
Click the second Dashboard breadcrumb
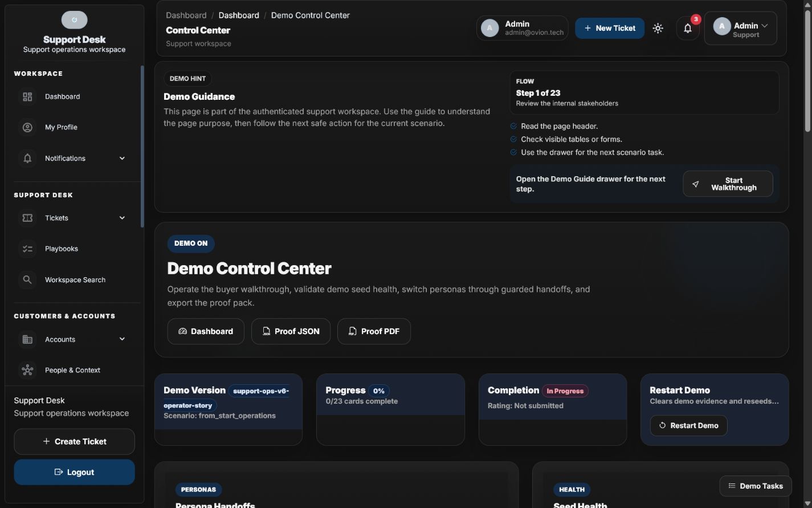coord(239,15)
